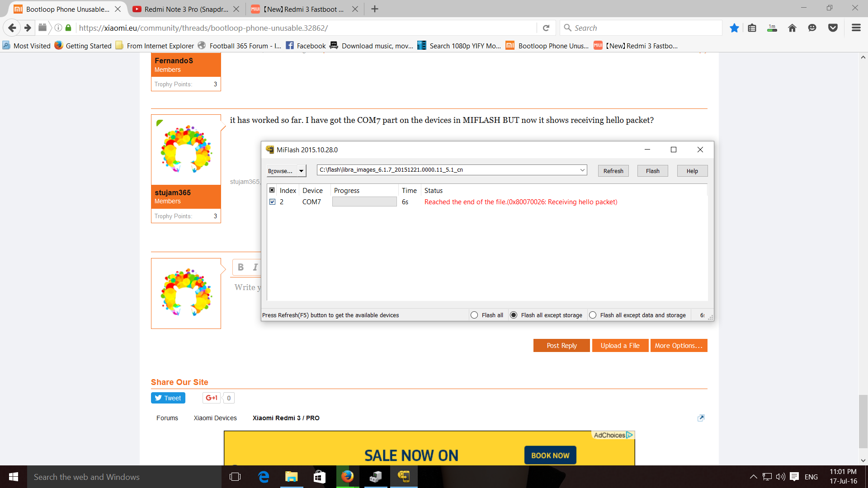The height and width of the screenshot is (488, 868).
Task: Open the volume control in system tray
Action: click(781, 477)
